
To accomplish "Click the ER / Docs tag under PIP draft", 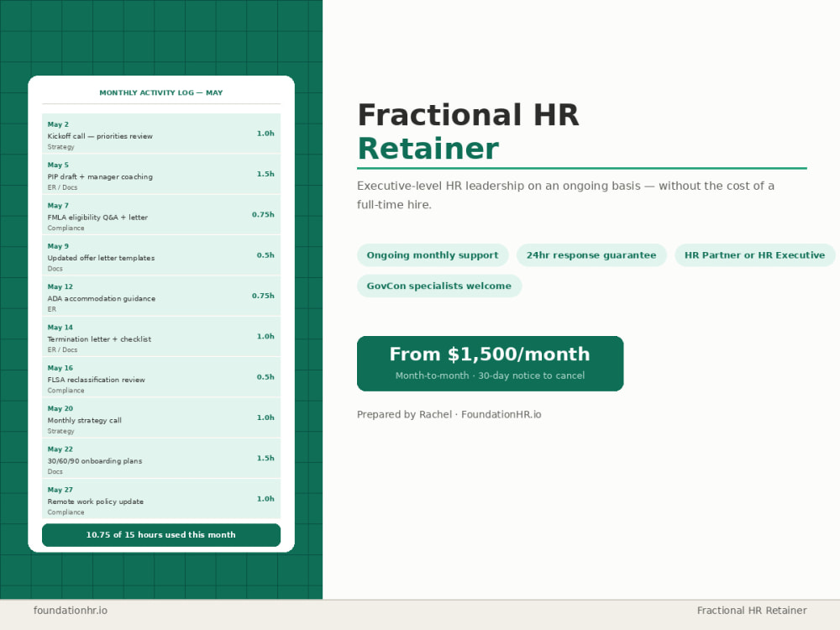I will pyautogui.click(x=62, y=187).
